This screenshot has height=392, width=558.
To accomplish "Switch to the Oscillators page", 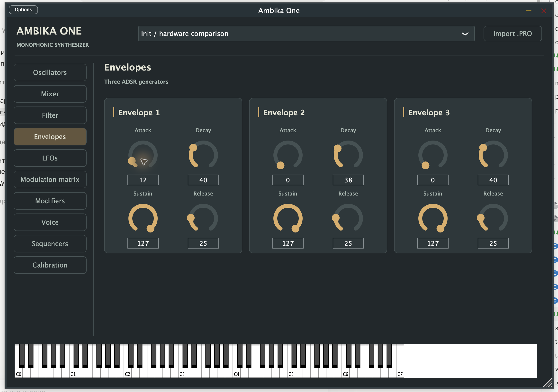I will (50, 72).
